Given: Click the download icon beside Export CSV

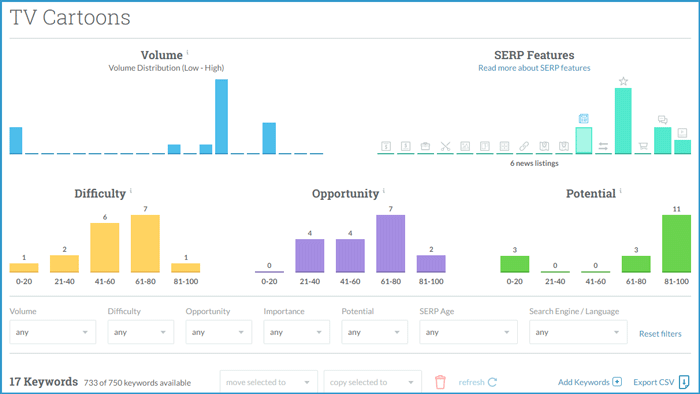Looking at the screenshot, I should 684,382.
